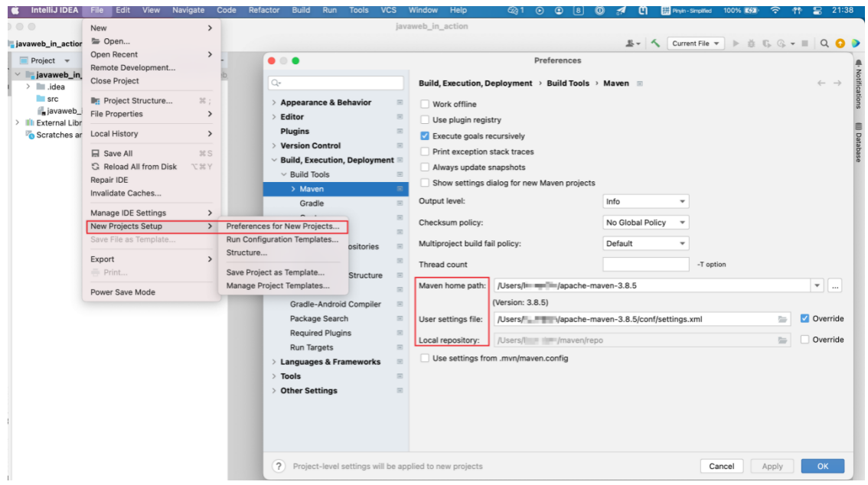Navigate back arrow in Preferences
This screenshot has height=485, width=868.
coord(821,83)
